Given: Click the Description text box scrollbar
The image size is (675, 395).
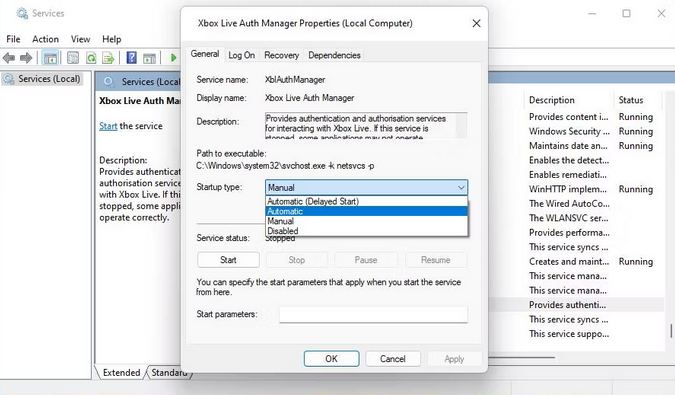Looking at the screenshot, I should (x=461, y=126).
